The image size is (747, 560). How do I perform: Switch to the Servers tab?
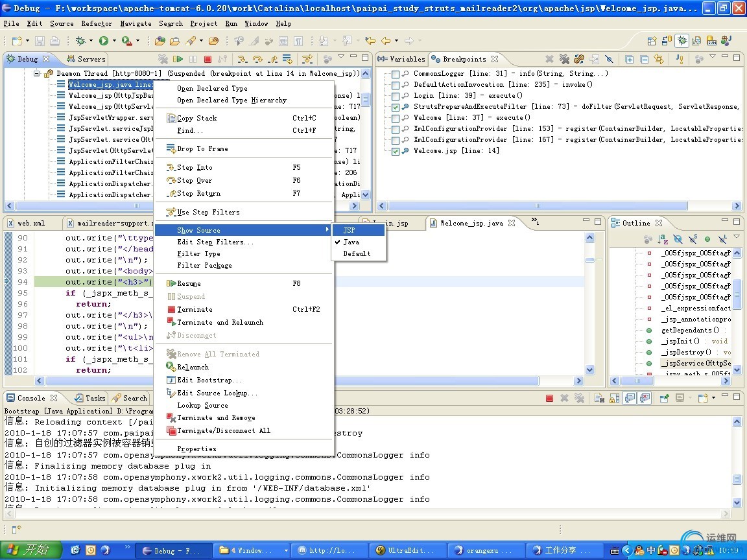pyautogui.click(x=86, y=59)
